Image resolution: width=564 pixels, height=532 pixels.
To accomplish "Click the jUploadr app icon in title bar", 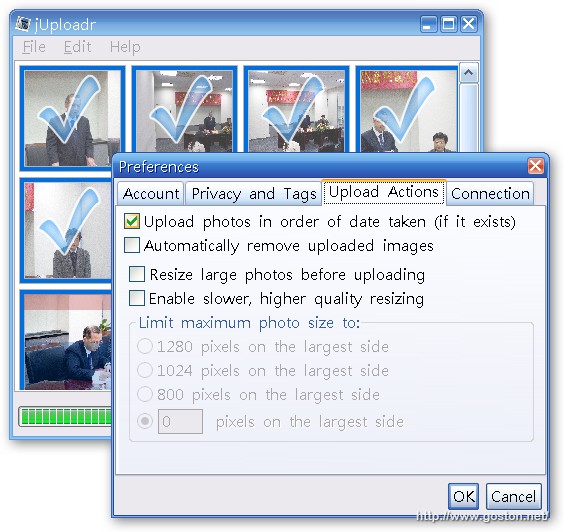I will click(x=23, y=24).
